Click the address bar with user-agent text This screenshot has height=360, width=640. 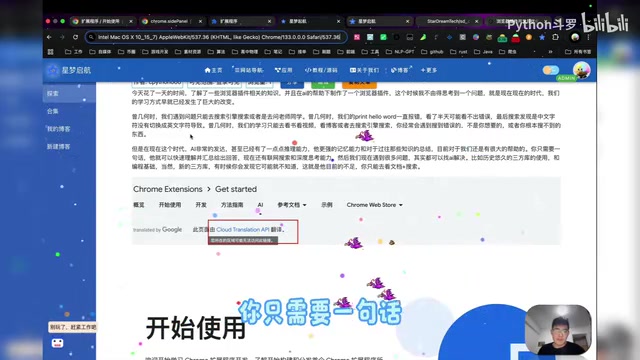tap(216, 37)
